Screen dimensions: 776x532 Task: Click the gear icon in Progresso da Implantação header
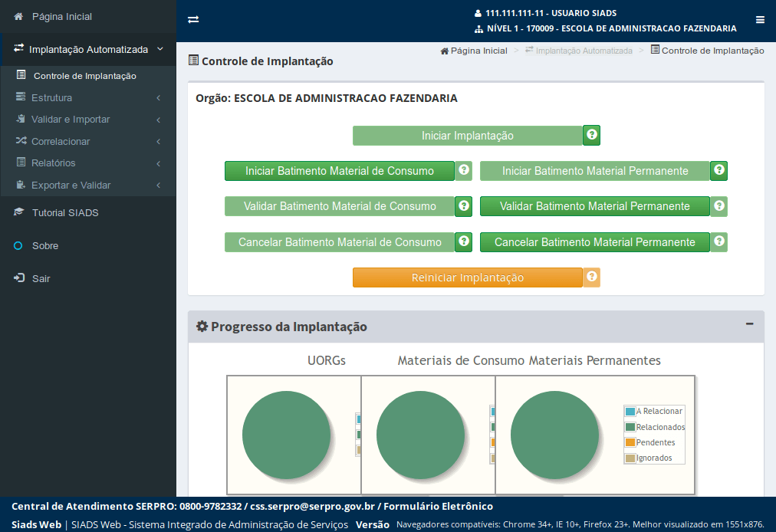click(202, 326)
